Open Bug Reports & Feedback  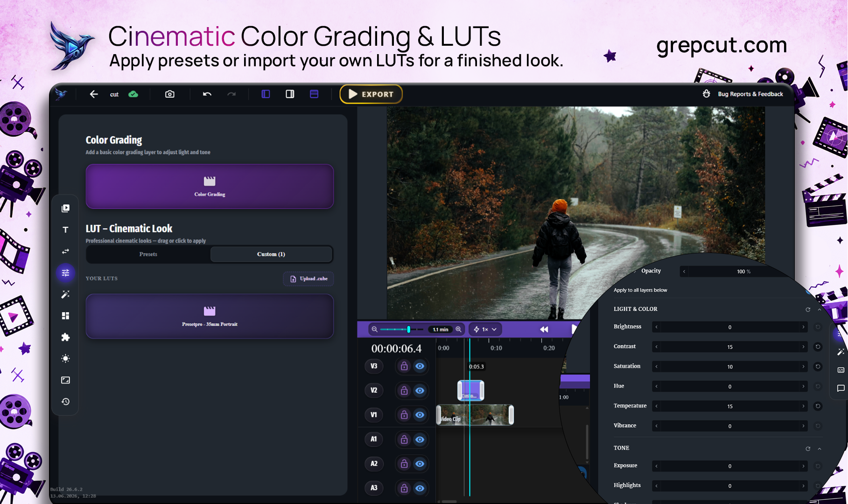tap(743, 94)
